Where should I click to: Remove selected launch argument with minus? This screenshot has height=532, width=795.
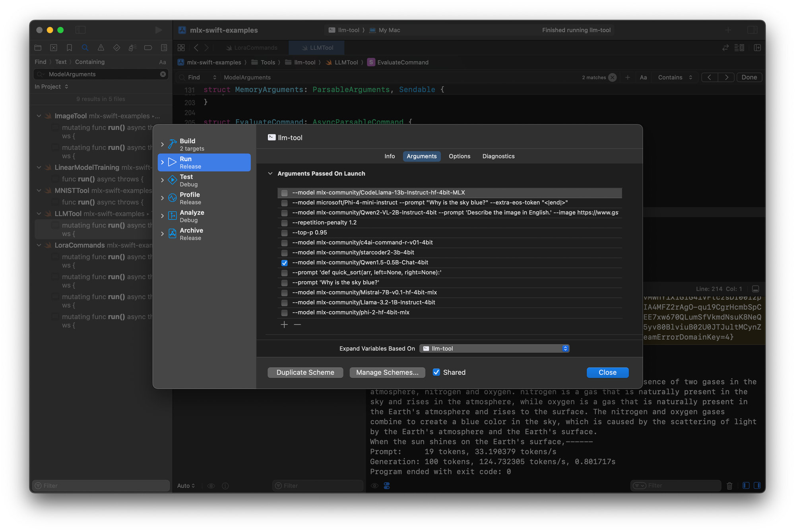tap(297, 325)
